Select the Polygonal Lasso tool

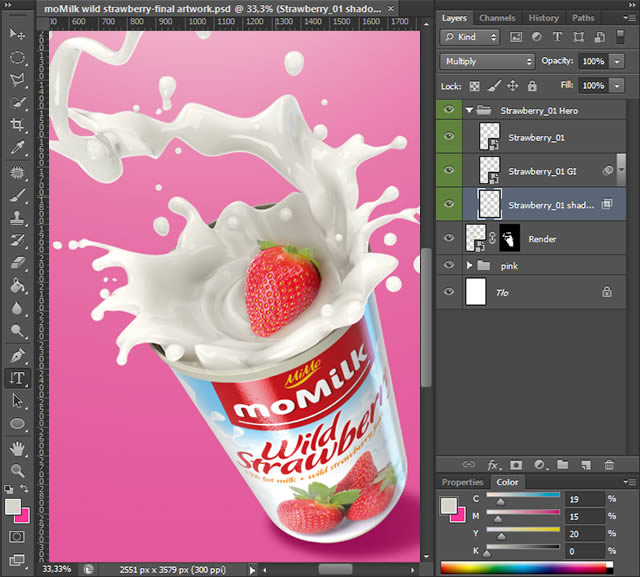[17, 79]
